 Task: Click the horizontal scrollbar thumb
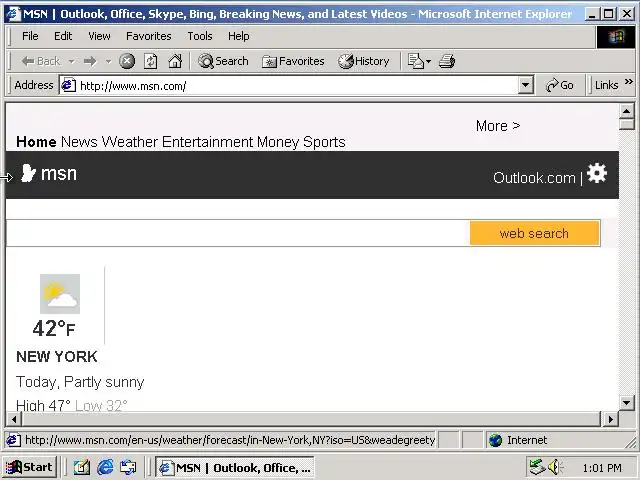click(311, 419)
